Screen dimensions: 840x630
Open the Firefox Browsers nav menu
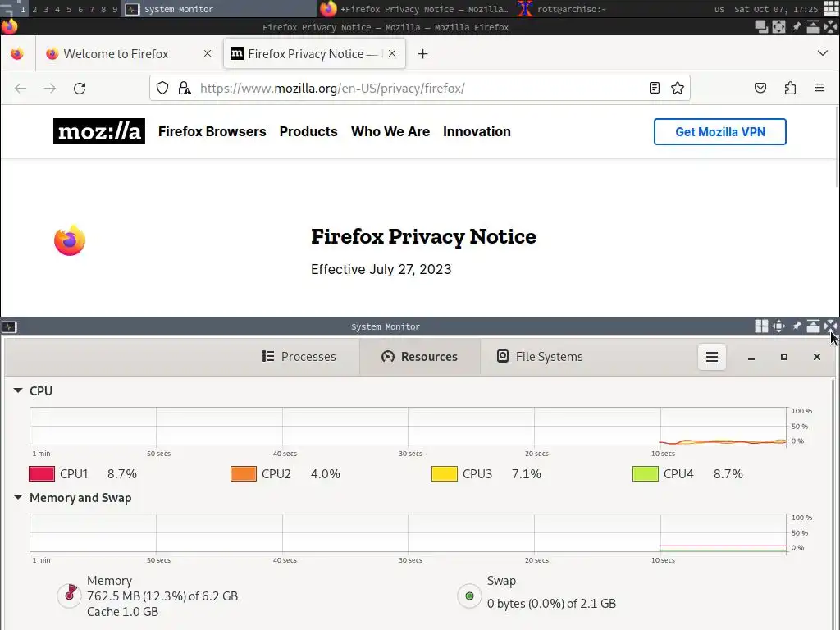212,131
